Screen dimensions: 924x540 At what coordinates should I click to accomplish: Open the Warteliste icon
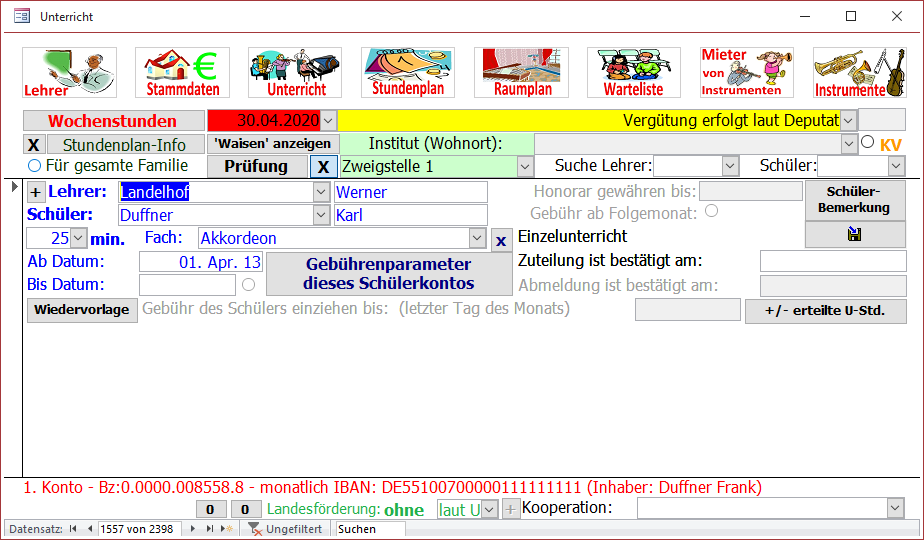tap(634, 72)
